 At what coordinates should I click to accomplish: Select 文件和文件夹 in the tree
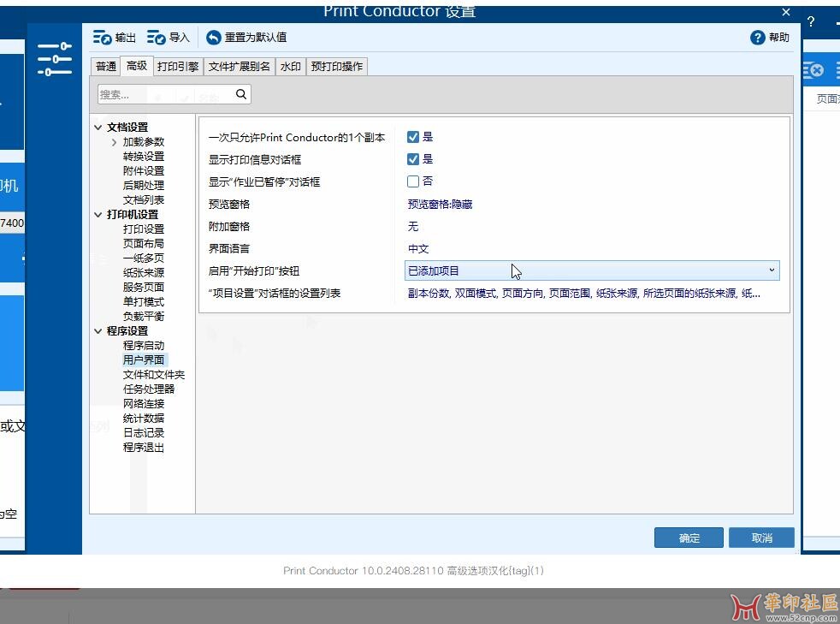click(x=154, y=375)
